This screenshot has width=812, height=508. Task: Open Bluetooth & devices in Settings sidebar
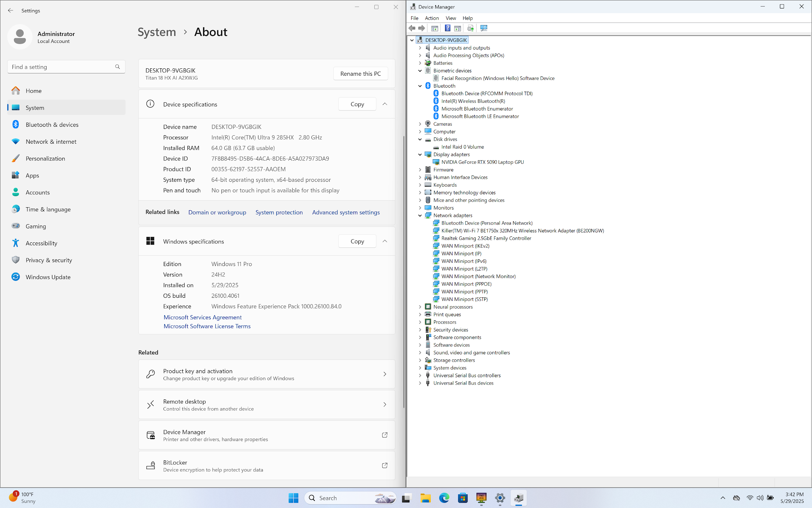pos(66,125)
